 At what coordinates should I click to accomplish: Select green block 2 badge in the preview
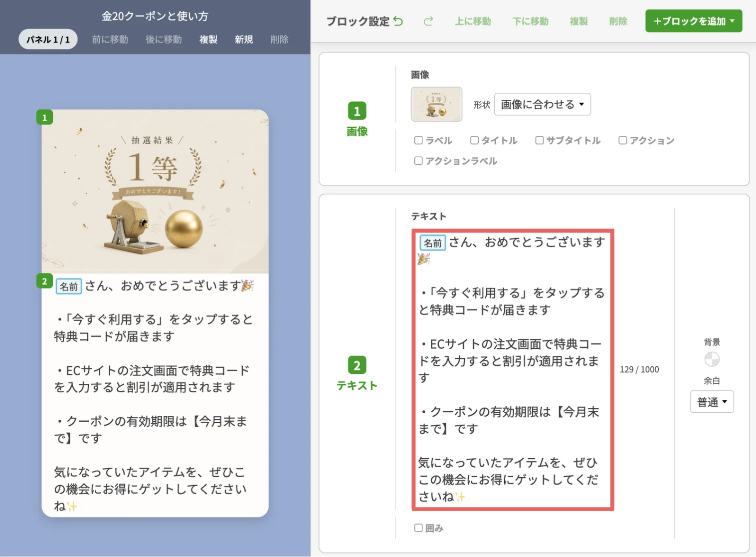pos(44,281)
